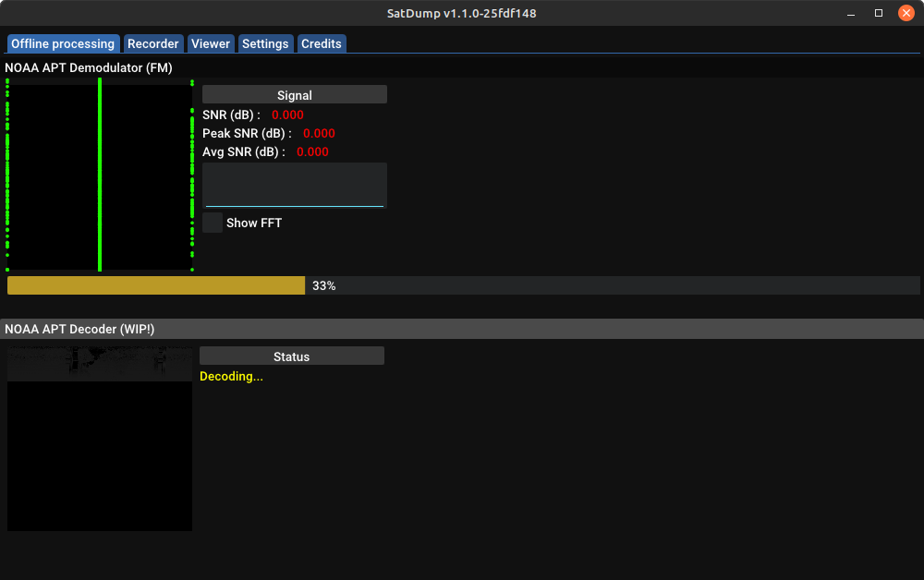Click the Decoding status text
Image resolution: width=924 pixels, height=580 pixels.
click(231, 376)
